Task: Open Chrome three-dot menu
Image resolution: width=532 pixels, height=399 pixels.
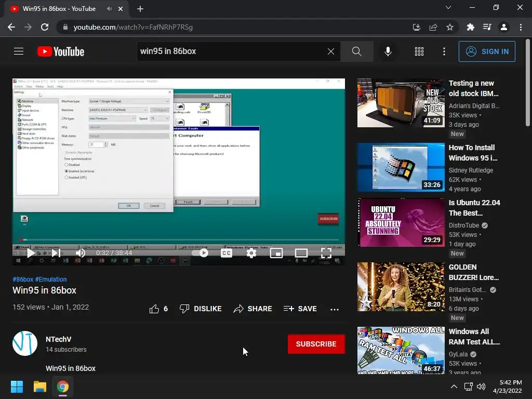Action: click(x=521, y=27)
